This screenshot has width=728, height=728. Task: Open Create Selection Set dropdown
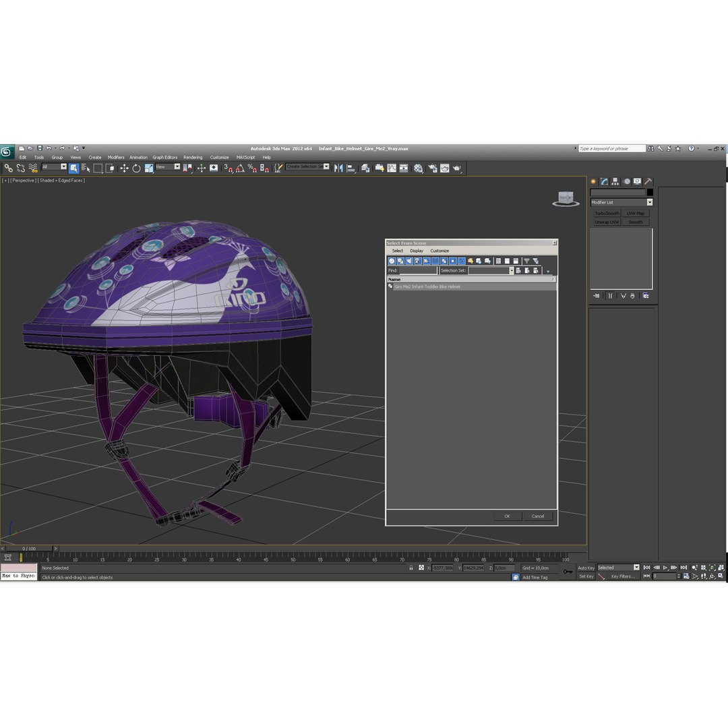[307, 166]
